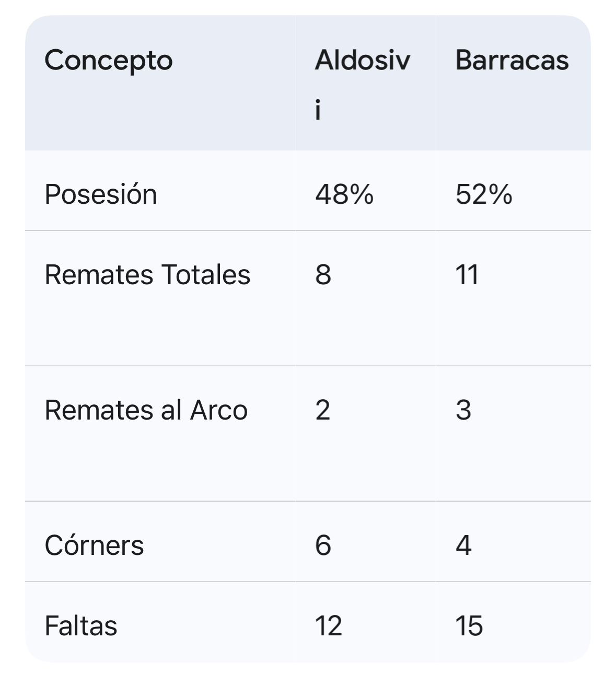Screen dimensions: 616x697
Task: Click the word Arco
Action: click(x=218, y=410)
